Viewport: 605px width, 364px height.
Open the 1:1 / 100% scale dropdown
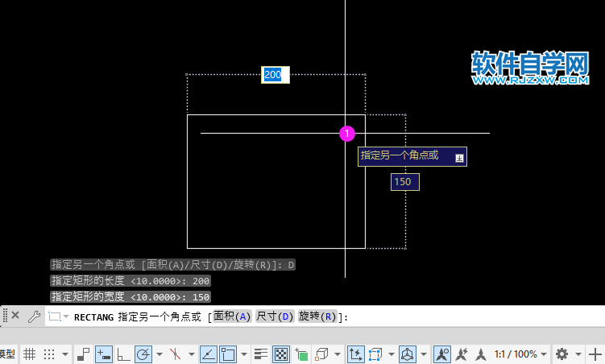pos(520,354)
